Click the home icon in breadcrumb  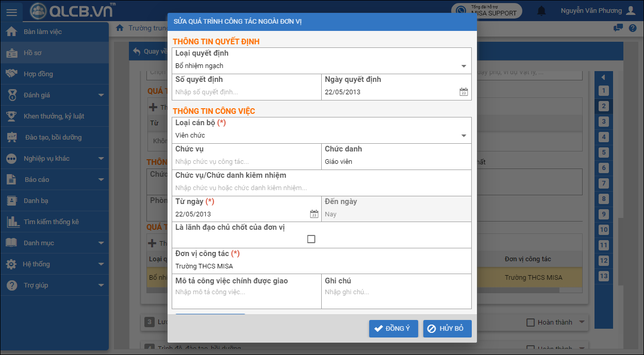pos(120,28)
